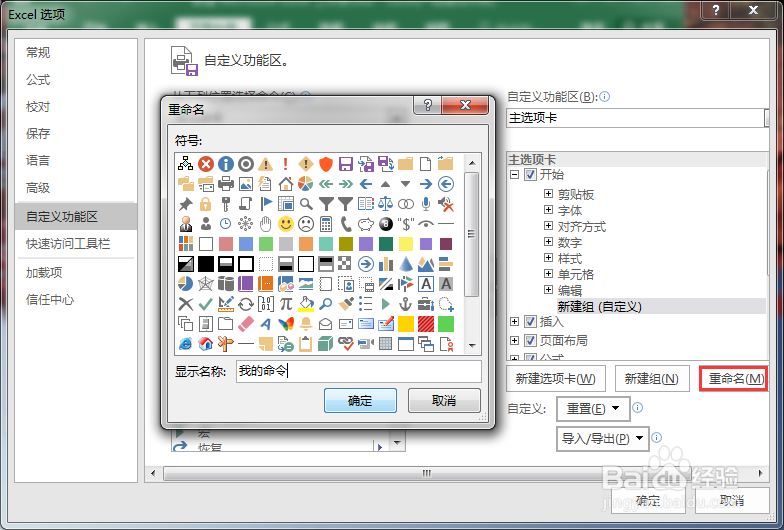Choose the orange shield symbol
Image resolution: width=784 pixels, height=530 pixels.
[x=326, y=164]
